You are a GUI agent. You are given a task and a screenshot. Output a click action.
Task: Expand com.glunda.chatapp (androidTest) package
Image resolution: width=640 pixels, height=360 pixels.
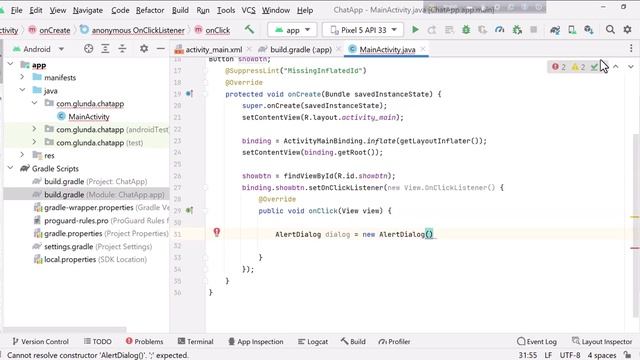(x=35, y=129)
